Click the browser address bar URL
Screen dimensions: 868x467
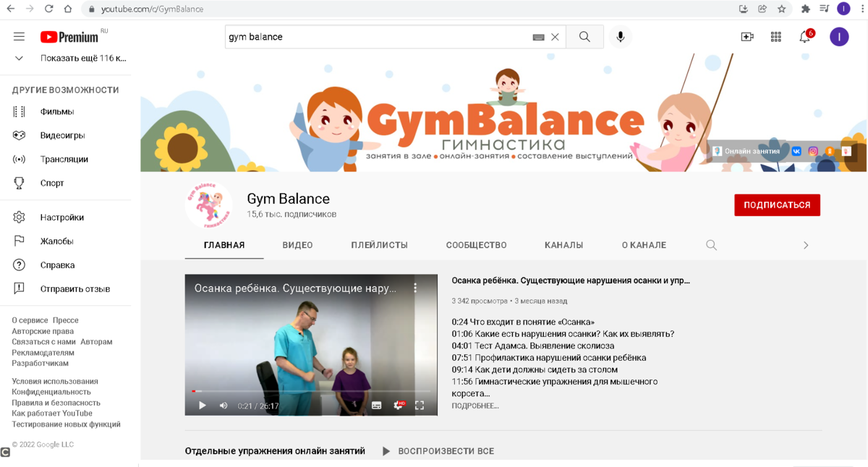tap(152, 9)
